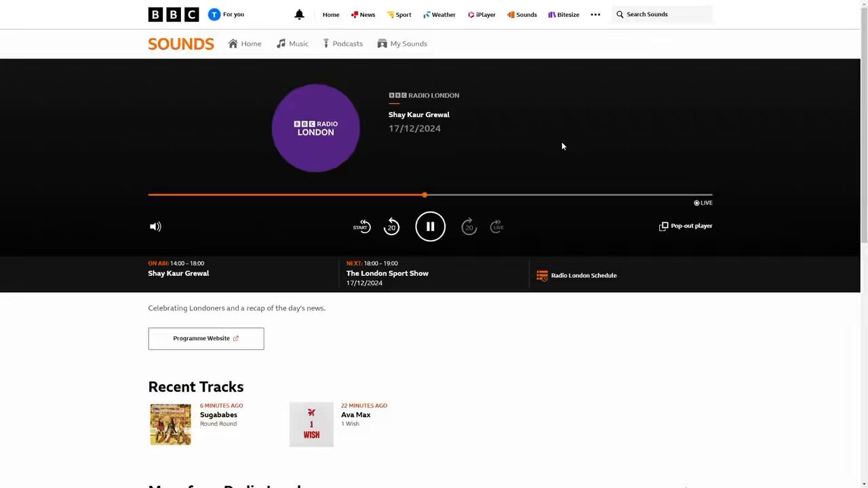Rewind 20 seconds
Screen dimensions: 868x488
pos(391,226)
